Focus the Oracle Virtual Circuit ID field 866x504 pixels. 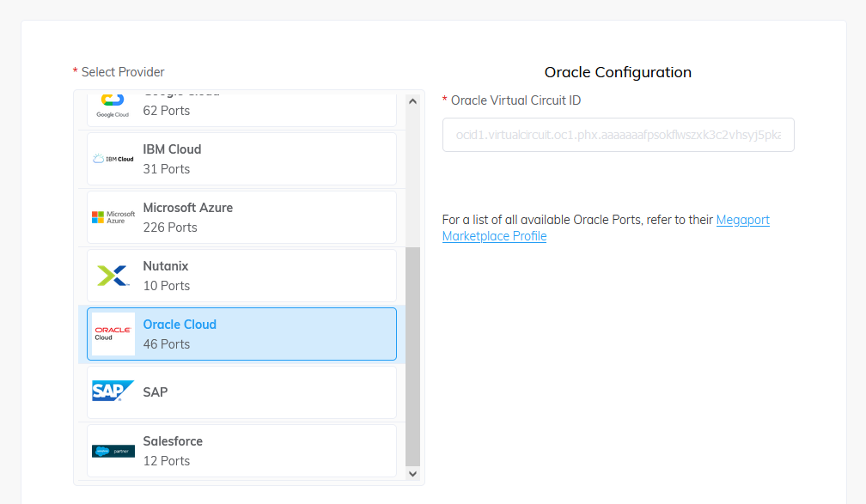(x=618, y=136)
